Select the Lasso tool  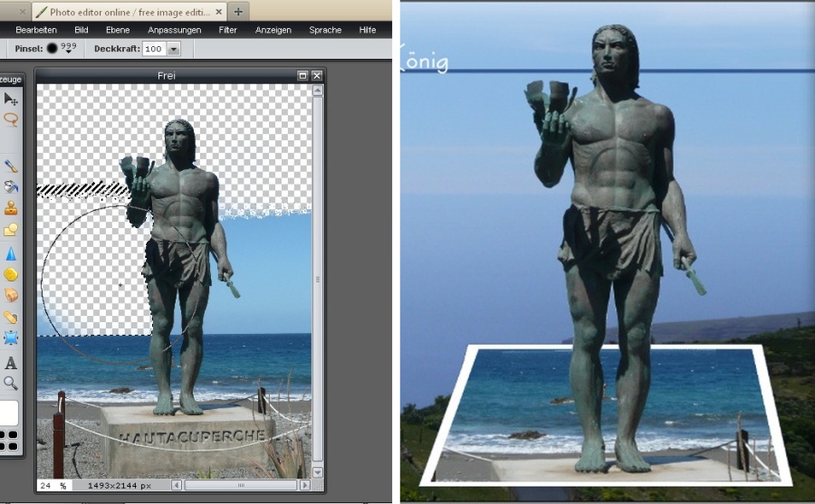[11, 119]
